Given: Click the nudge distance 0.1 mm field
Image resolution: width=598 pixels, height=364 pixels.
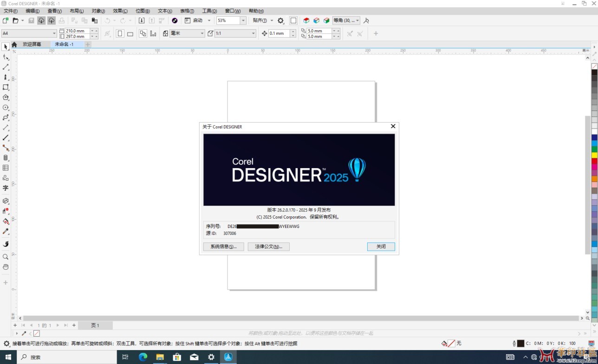Looking at the screenshot, I should [279, 33].
